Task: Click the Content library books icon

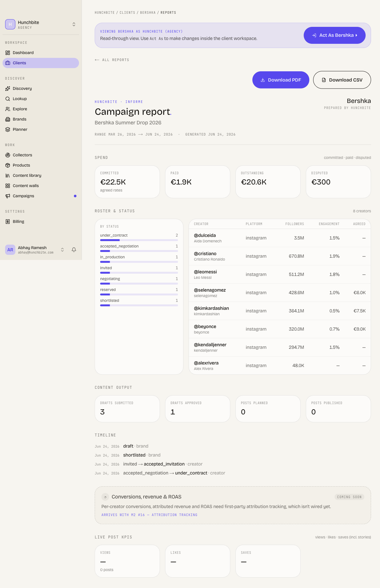Action: click(x=8, y=176)
